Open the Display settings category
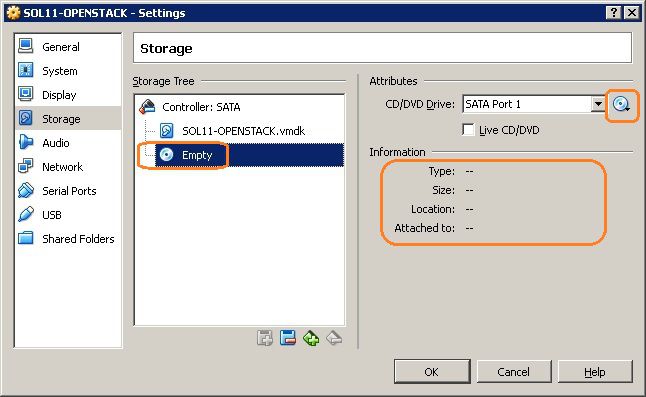The height and width of the screenshot is (397, 646). (68, 95)
